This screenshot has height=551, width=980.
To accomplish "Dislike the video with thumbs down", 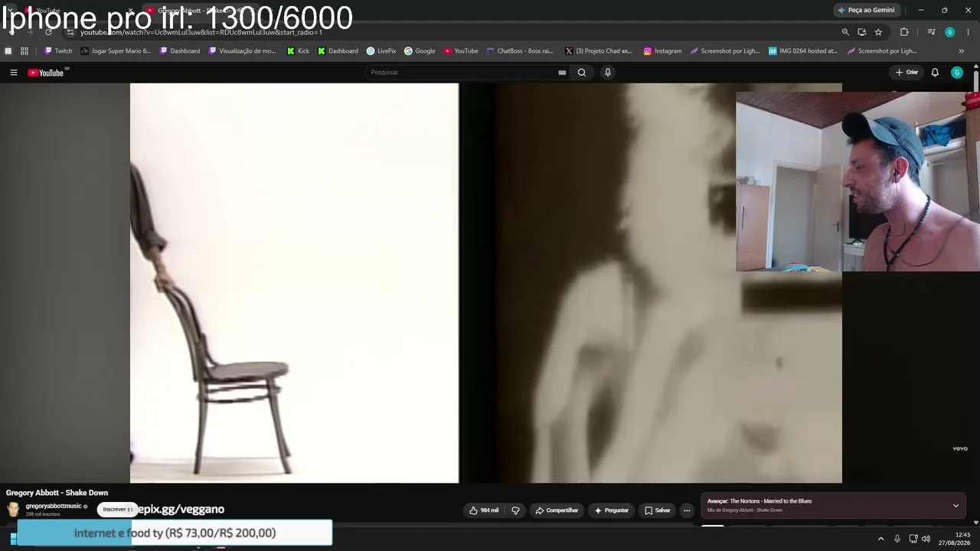I will tap(515, 510).
